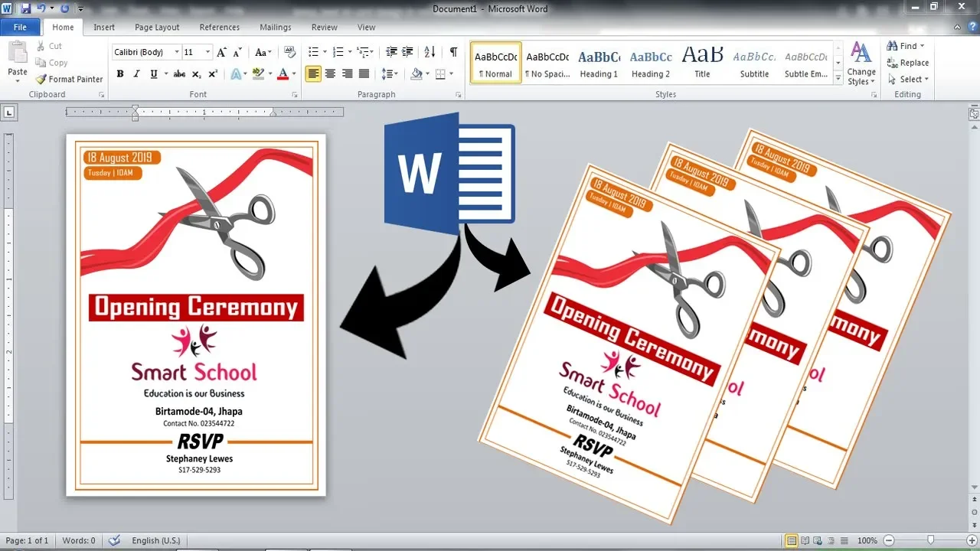Click the Superscript icon
Image resolution: width=980 pixels, height=551 pixels.
[212, 74]
